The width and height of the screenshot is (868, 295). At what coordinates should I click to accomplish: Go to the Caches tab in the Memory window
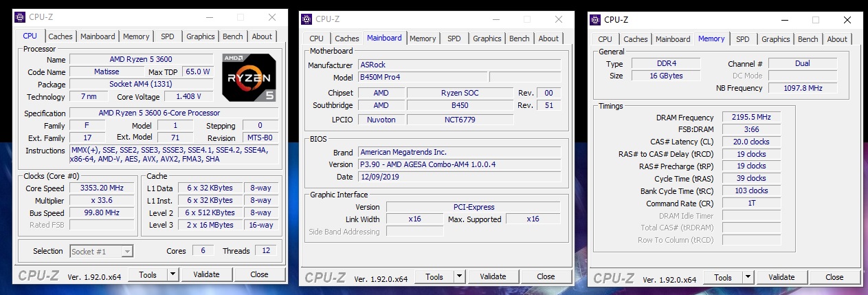636,39
